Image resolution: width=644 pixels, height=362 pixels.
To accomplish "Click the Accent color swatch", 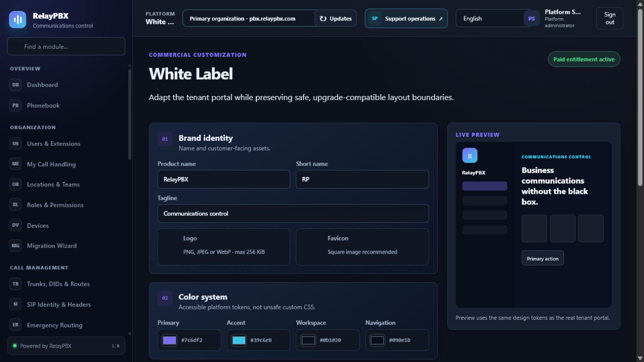I will 239,340.
